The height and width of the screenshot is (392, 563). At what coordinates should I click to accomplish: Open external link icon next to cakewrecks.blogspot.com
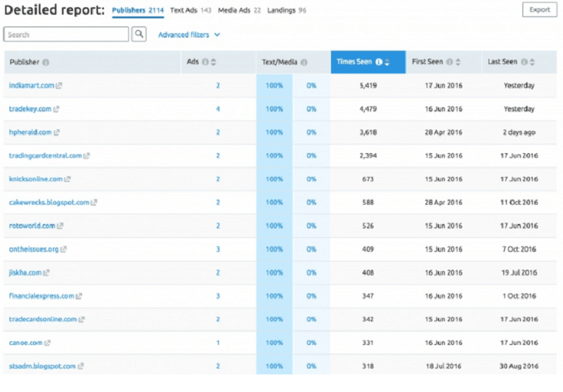pyautogui.click(x=94, y=203)
